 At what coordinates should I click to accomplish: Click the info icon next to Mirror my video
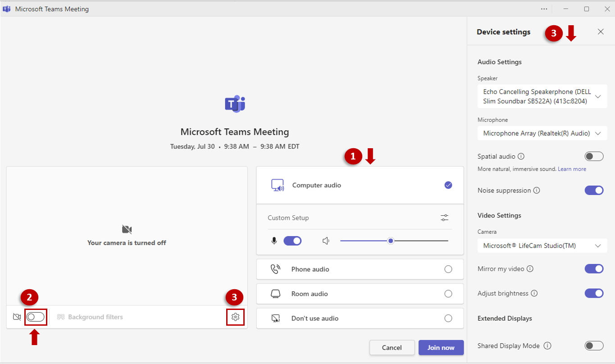[530, 269]
